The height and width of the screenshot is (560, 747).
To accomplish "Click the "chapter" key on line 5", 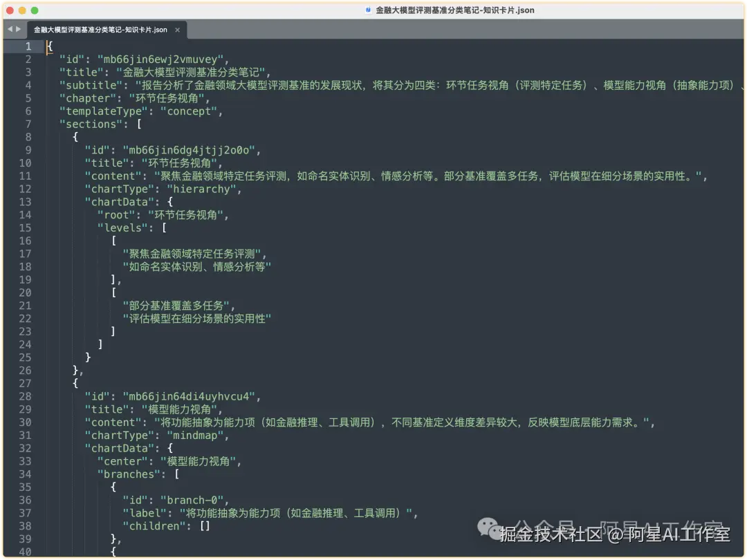I will 88,98.
